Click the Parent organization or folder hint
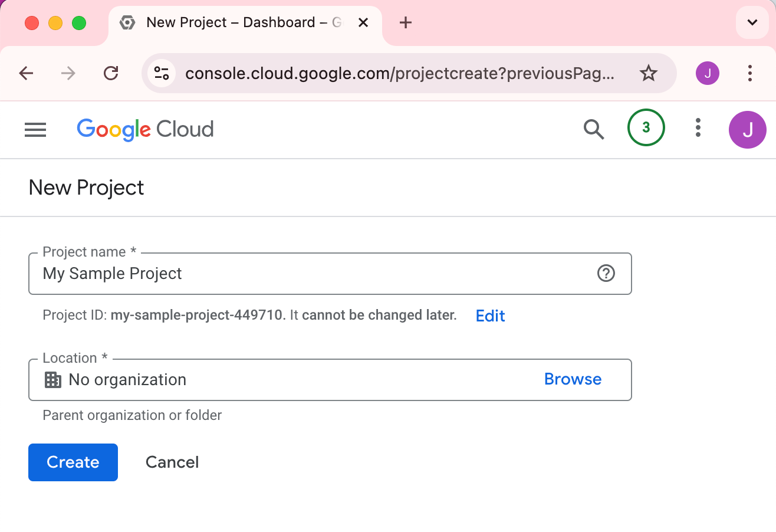 [132, 415]
